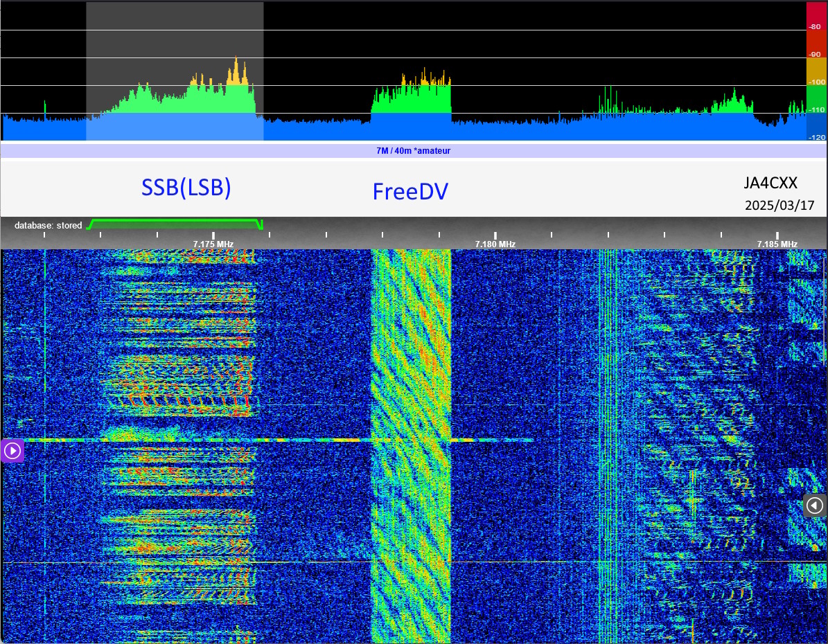Click the SSB(LSB) annotation label
The height and width of the screenshot is (644, 828).
coord(186,188)
